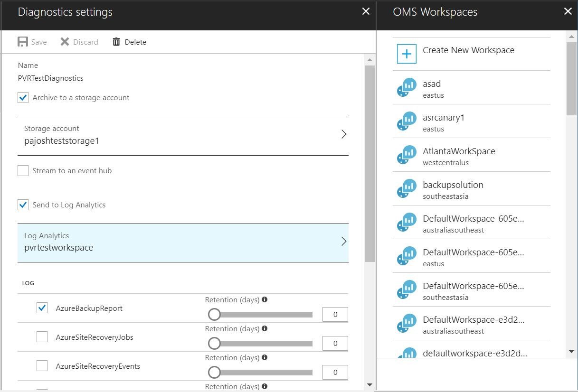Open the Log Analytics workspace selector chevron
Viewport: 578px width, 392px height.
tap(343, 241)
